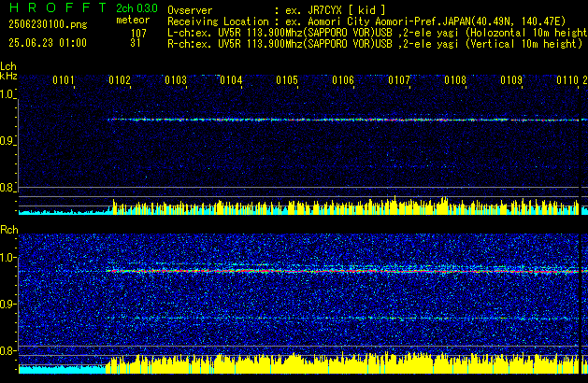
Task: Click the Lch cyan noise level before 0102
Action: [x=65, y=212]
